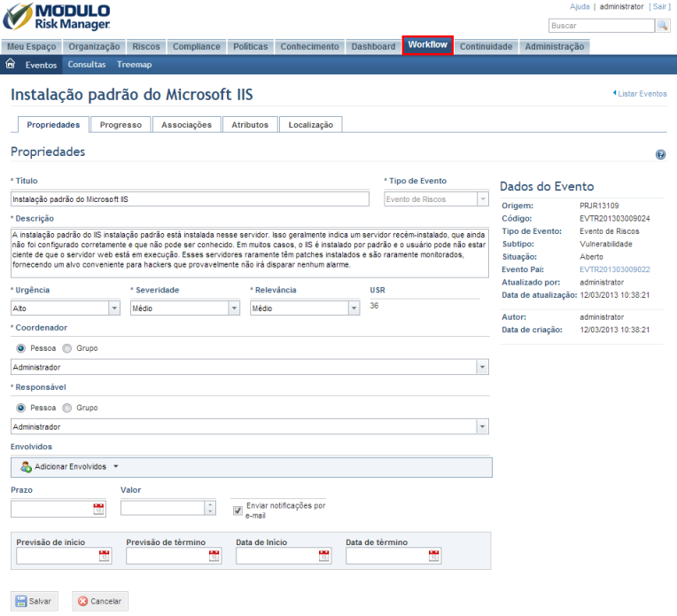The image size is (677, 616).
Task: Open the Workflow menu tab
Action: coord(427,45)
